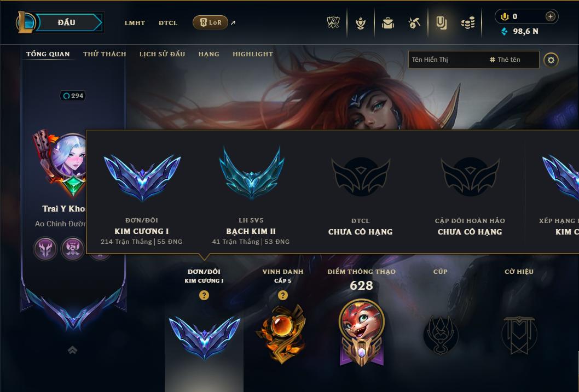Open the Lịch Sử Đấu tab
This screenshot has height=392, width=579.
pyautogui.click(x=162, y=54)
